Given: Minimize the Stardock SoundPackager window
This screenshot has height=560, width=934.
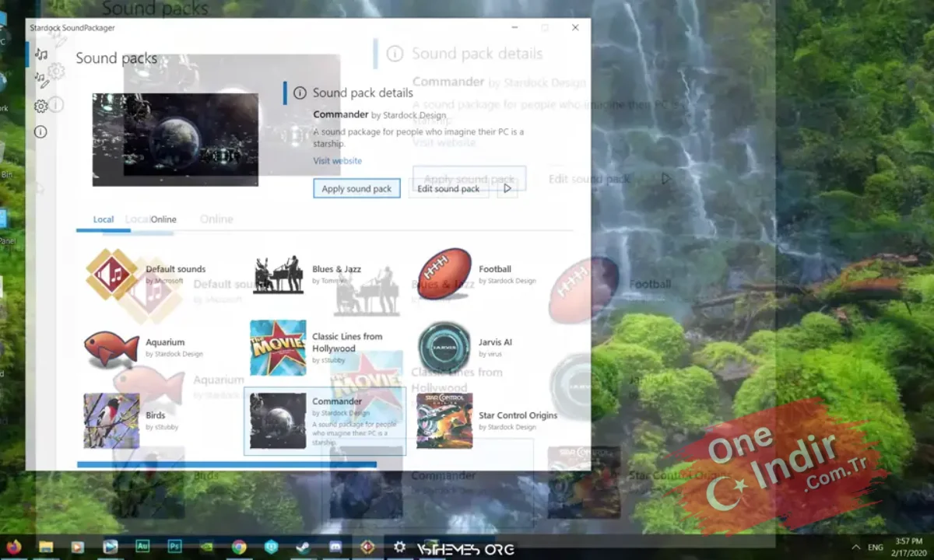Looking at the screenshot, I should click(x=515, y=27).
